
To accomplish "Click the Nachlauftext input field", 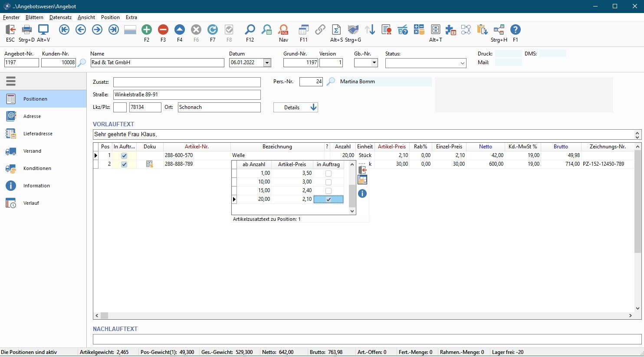I will pyautogui.click(x=367, y=339).
